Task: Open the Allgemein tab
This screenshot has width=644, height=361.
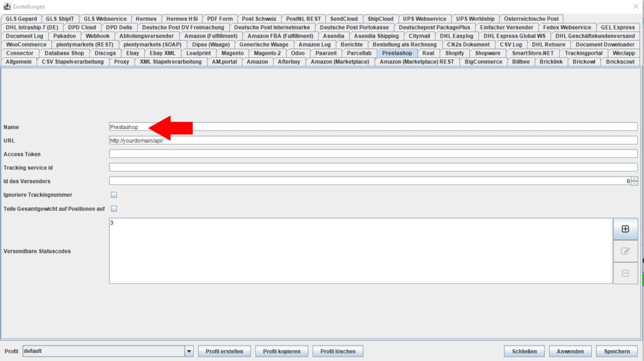Action: click(18, 62)
